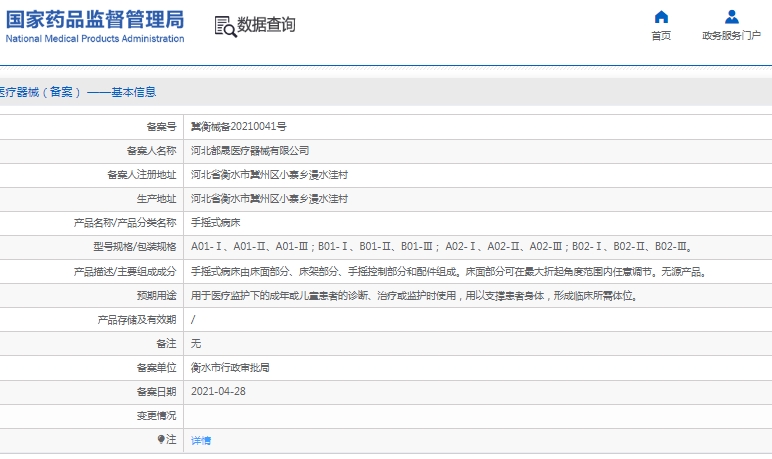This screenshot has height=459, width=772.
Task: Click the 数据查询 heading text
Action: [266, 25]
